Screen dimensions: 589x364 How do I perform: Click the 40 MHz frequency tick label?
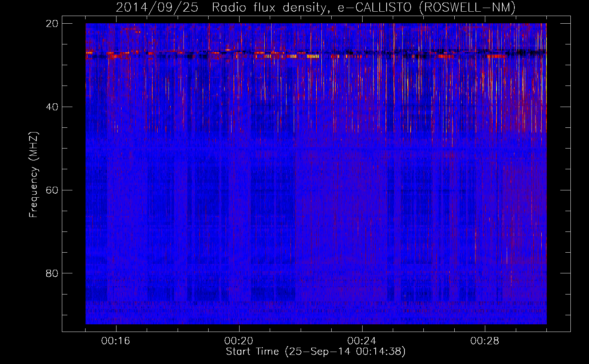[52, 107]
